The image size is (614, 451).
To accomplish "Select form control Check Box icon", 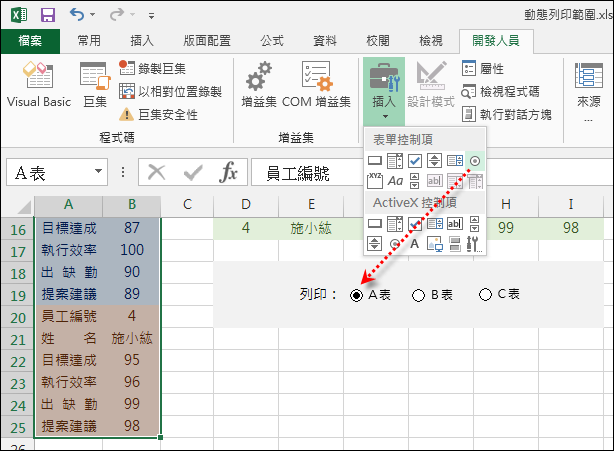I will 415,161.
